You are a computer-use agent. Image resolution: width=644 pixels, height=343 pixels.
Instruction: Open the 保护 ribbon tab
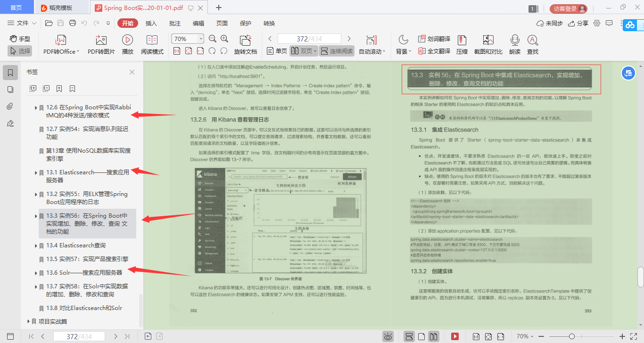(x=246, y=23)
